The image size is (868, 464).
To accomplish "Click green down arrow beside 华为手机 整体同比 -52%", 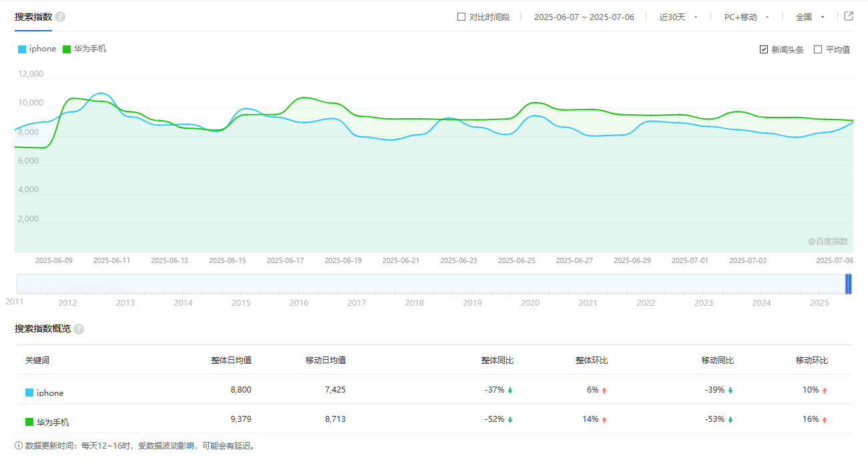I will 510,420.
